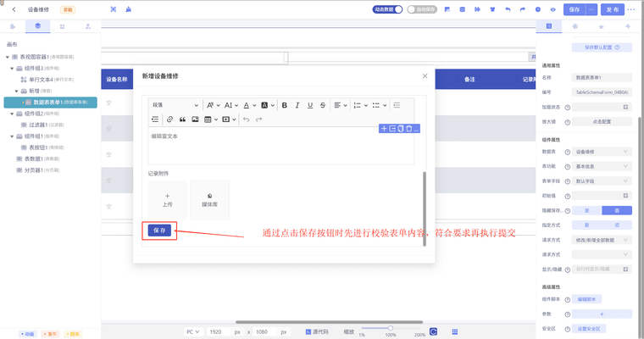Click the 保存默认配置 button

coord(602,47)
